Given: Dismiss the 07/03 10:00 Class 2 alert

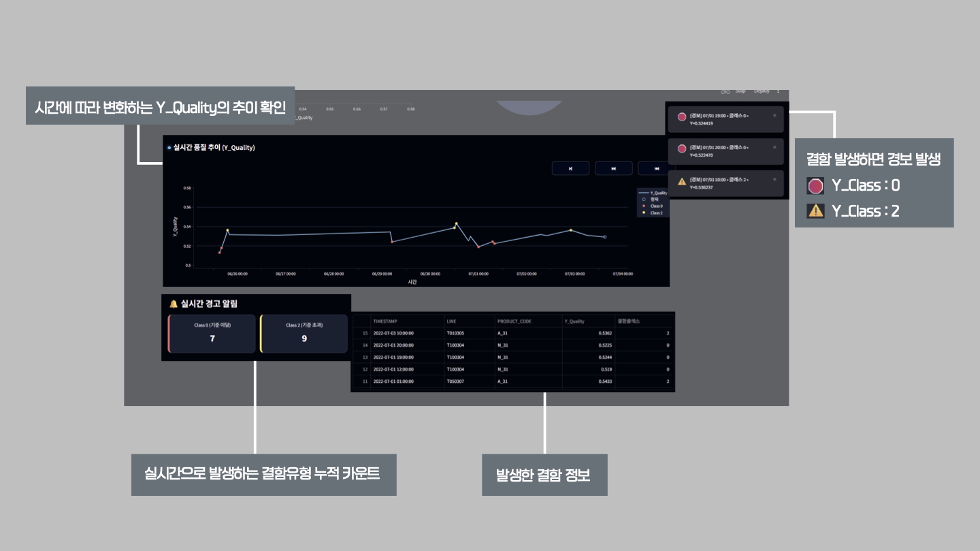Looking at the screenshot, I should click(774, 179).
